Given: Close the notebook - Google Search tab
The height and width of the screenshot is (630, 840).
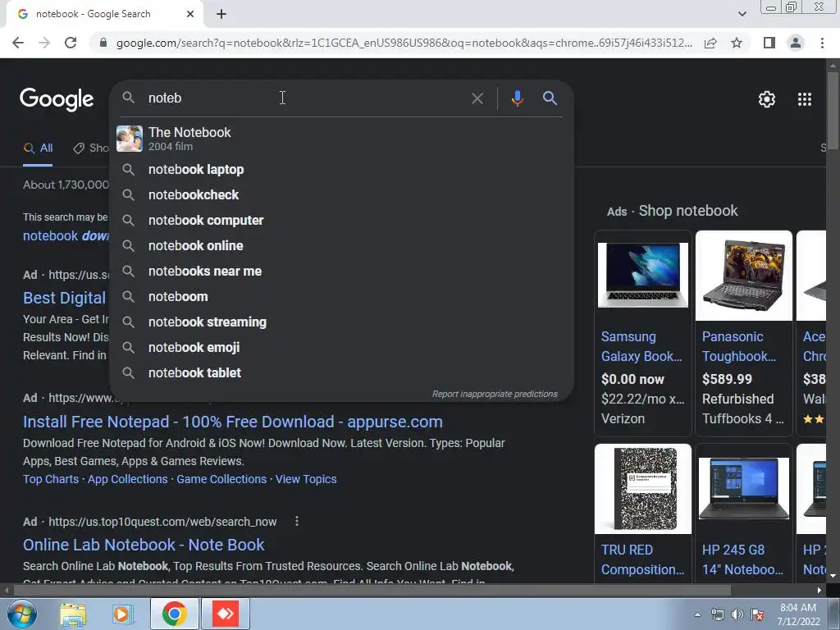Looking at the screenshot, I should click(190, 14).
